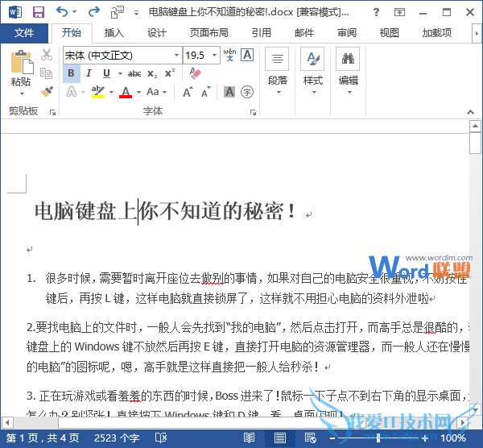Viewport: 483px width, 448px height.
Task: Click the phonetic guide wén icon
Action: [x=229, y=55]
